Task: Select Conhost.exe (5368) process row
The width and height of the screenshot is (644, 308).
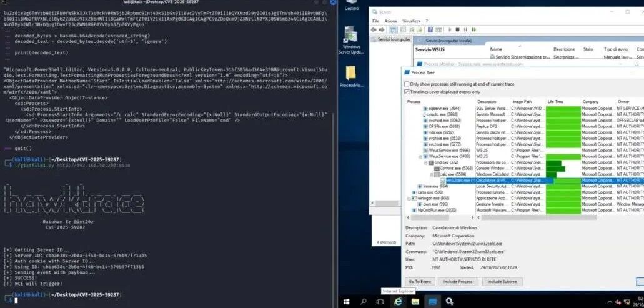Action: tap(456, 169)
